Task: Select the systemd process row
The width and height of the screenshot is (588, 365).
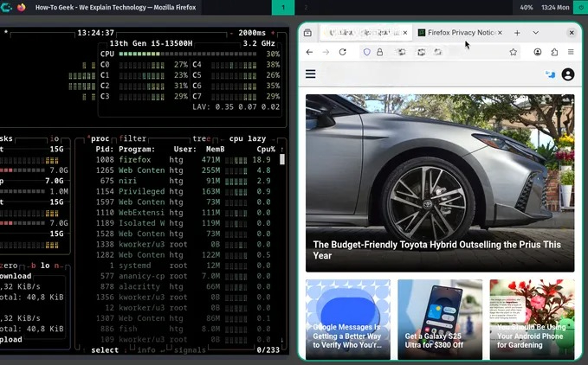Action: [x=183, y=266]
